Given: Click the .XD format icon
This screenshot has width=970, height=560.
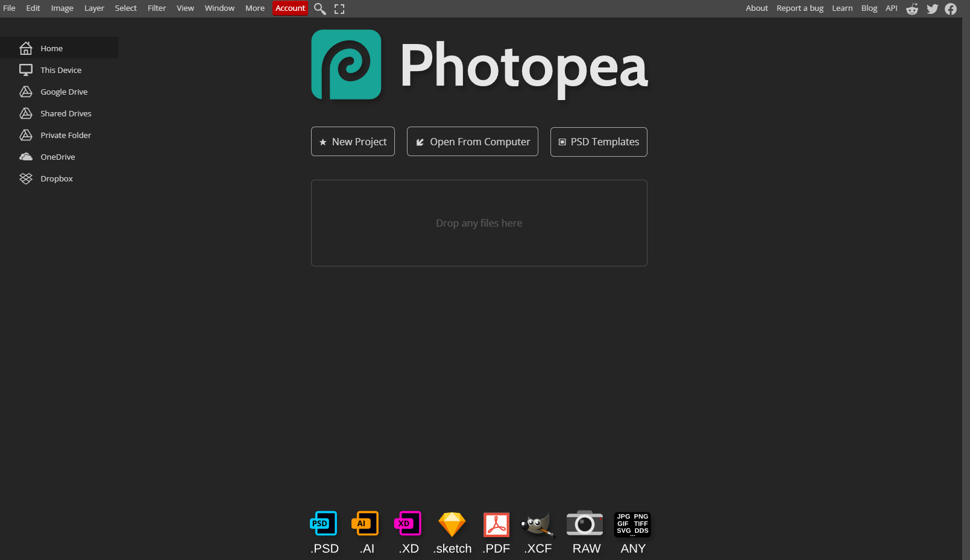Looking at the screenshot, I should pos(408,523).
